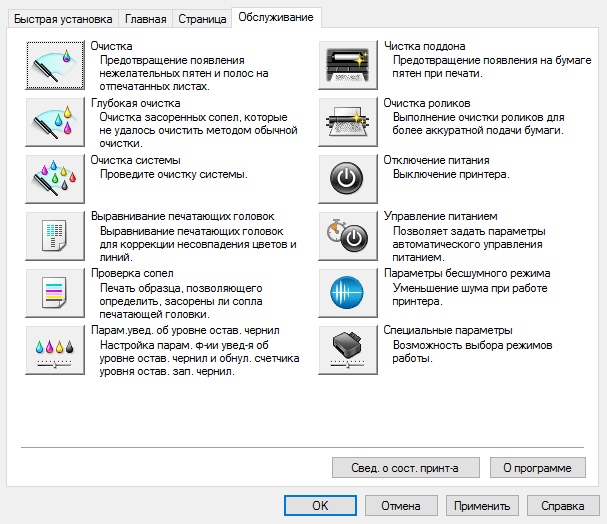Click 'Выравнивание печатающих головок' heading text
The height and width of the screenshot is (524, 607).
(x=182, y=216)
